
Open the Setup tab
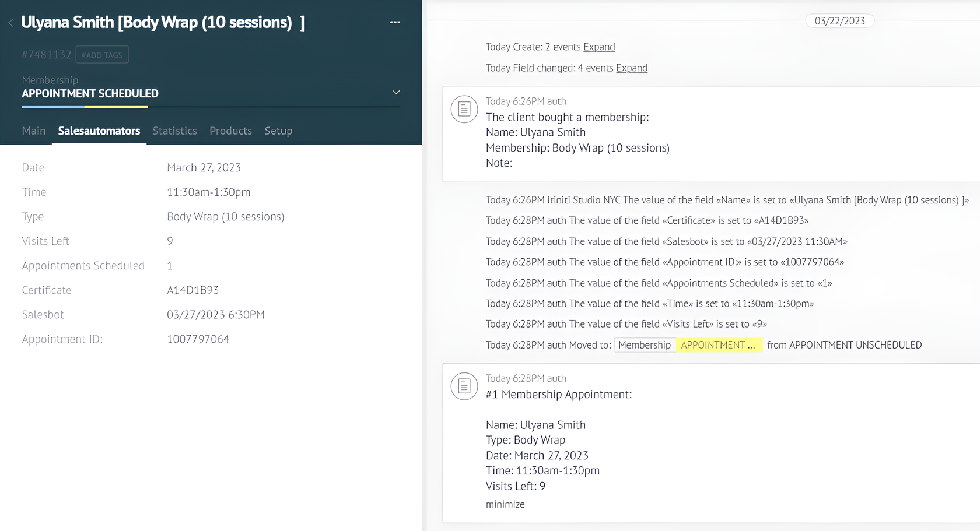pyautogui.click(x=278, y=131)
